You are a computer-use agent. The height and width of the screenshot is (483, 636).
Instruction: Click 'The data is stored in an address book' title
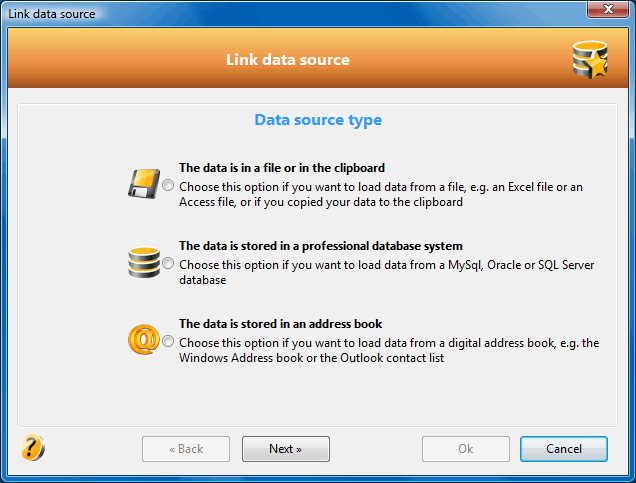pos(281,324)
